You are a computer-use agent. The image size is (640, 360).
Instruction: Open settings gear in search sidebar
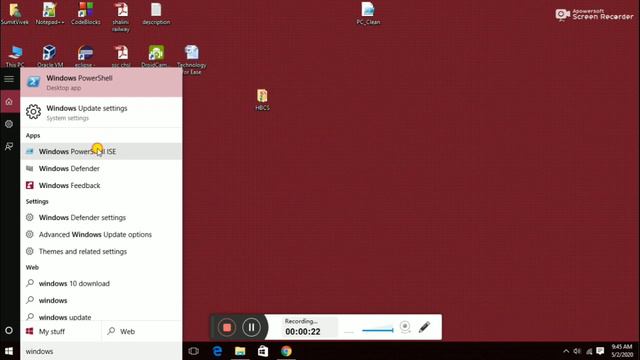coord(9,124)
